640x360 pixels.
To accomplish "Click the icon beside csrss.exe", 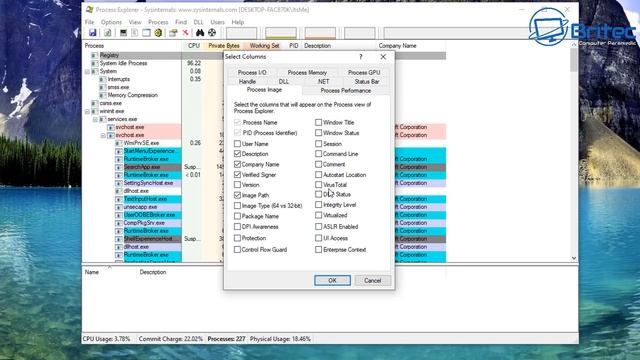I will pyautogui.click(x=95, y=103).
